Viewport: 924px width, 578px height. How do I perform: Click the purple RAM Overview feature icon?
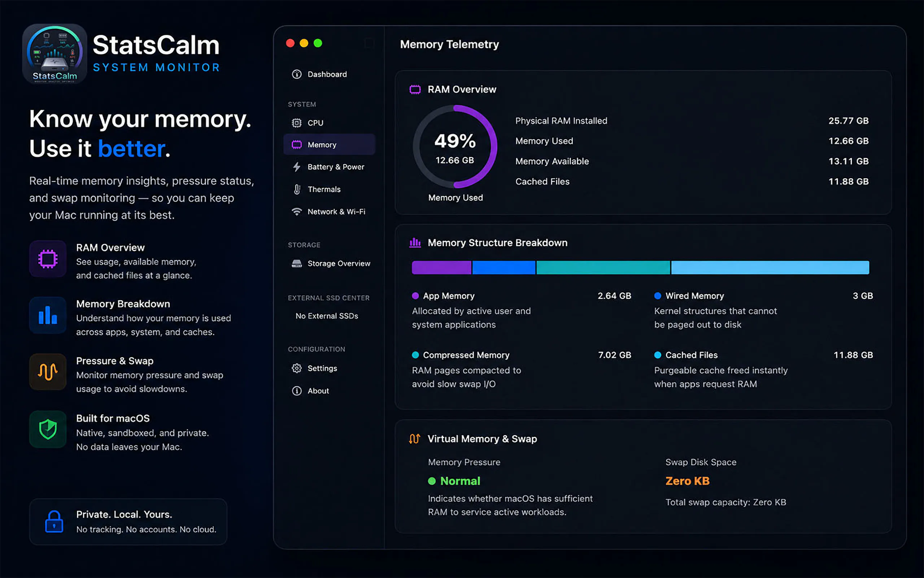pyautogui.click(x=48, y=259)
